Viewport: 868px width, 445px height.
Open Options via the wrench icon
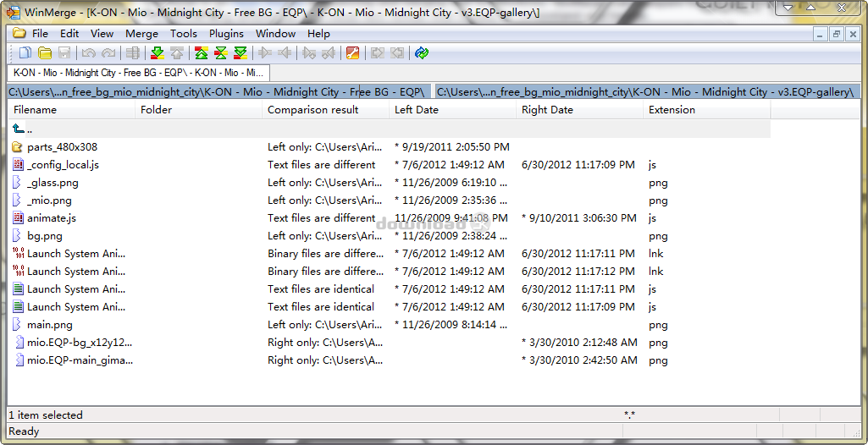pos(353,53)
